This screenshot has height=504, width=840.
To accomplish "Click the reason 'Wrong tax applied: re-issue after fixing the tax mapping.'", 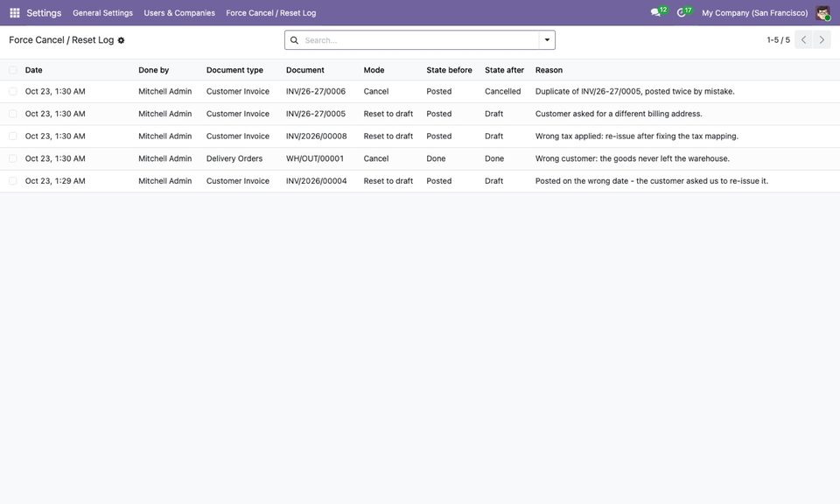I will point(637,136).
